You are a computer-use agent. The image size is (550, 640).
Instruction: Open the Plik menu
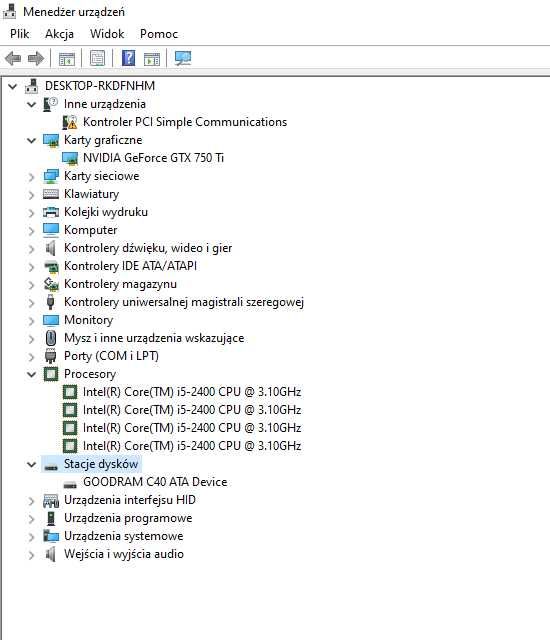(x=20, y=33)
